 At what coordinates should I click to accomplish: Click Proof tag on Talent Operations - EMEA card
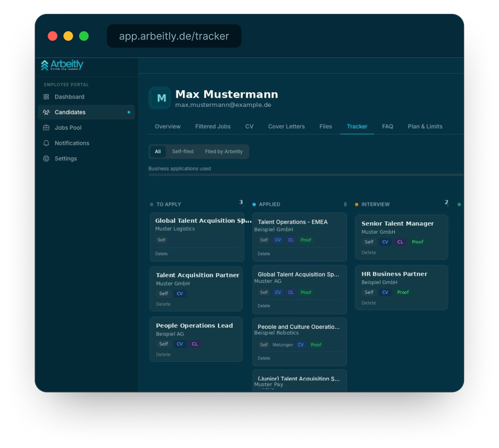point(306,240)
